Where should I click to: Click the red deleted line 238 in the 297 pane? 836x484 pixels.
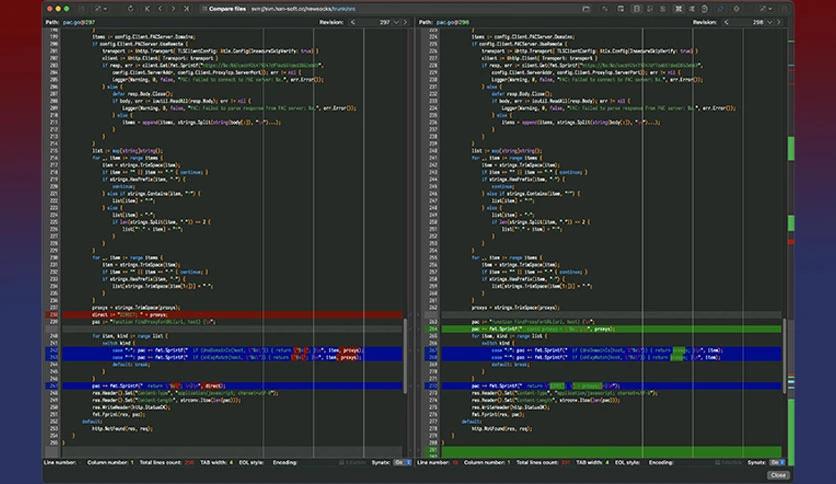coord(232,314)
